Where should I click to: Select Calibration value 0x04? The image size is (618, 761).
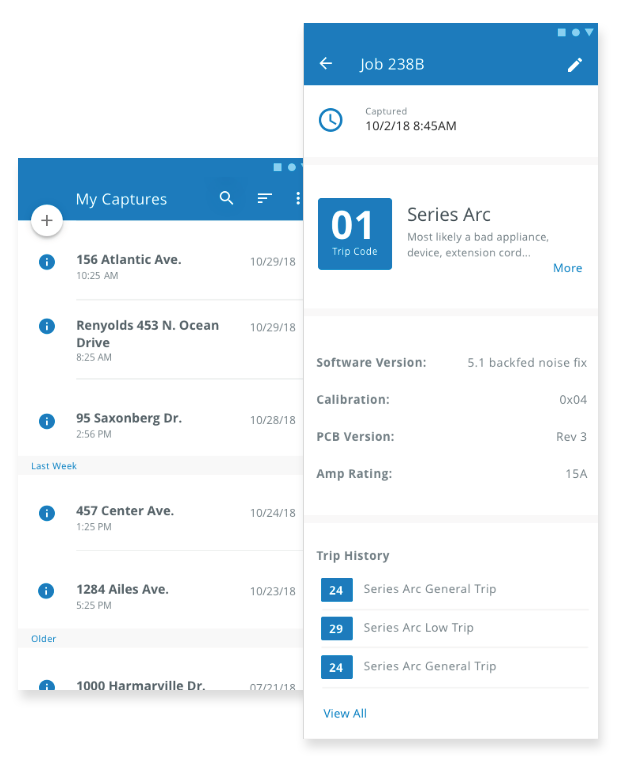pos(573,400)
